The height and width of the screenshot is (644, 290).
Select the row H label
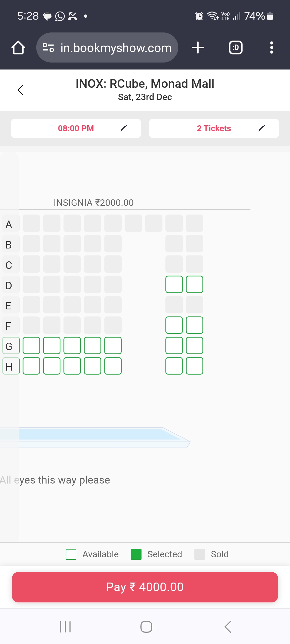click(11, 366)
